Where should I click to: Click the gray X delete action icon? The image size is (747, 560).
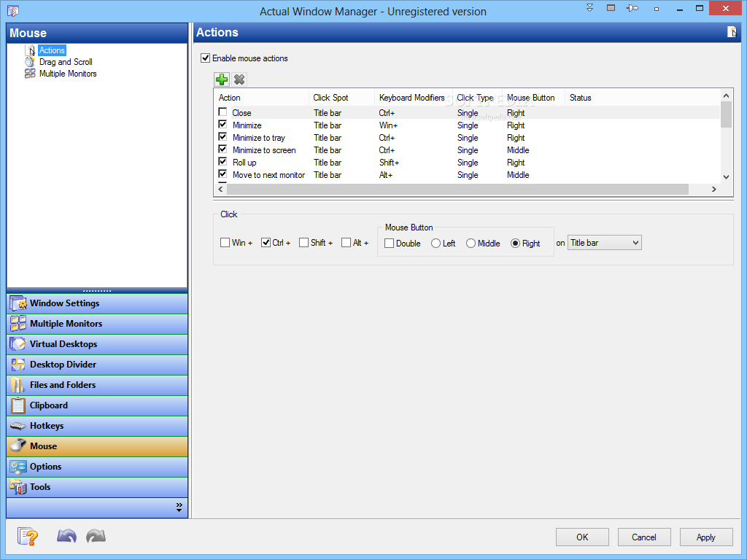(x=239, y=79)
